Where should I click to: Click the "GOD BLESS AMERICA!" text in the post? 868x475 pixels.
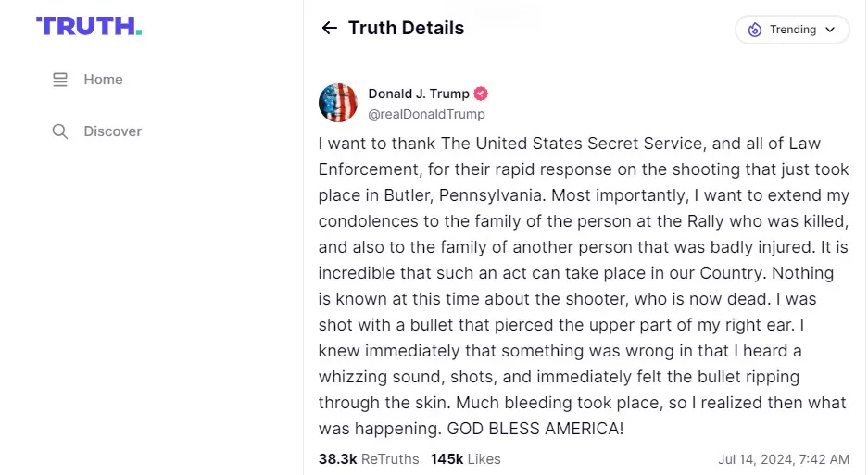(535, 429)
